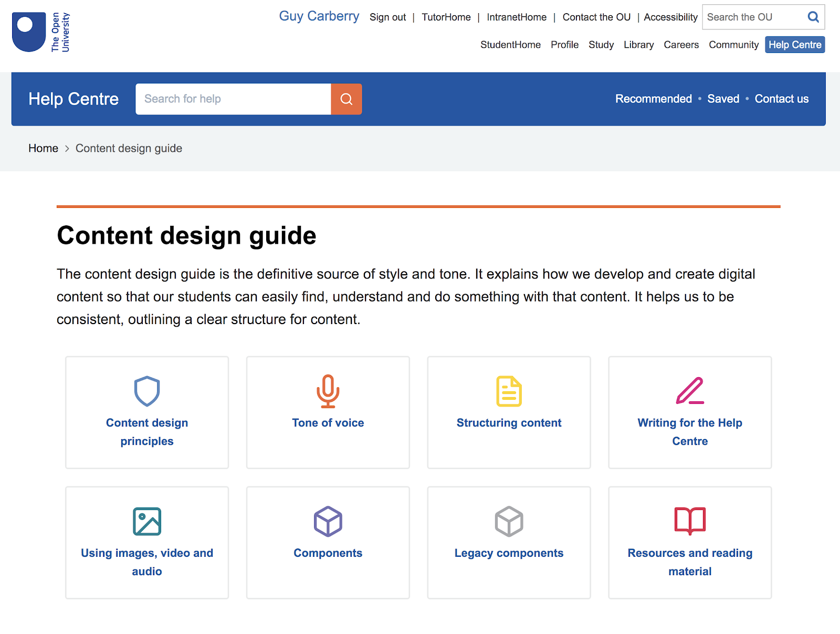
Task: Open the Profile menu item
Action: pyautogui.click(x=564, y=45)
